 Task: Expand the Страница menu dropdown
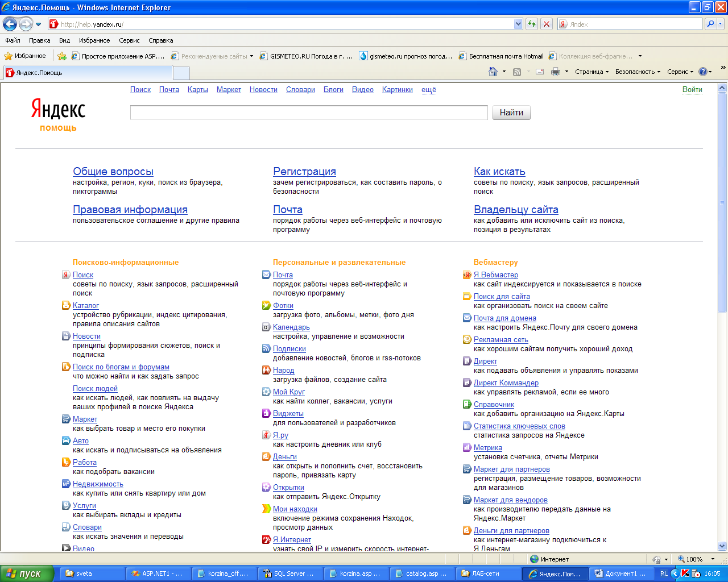point(607,72)
